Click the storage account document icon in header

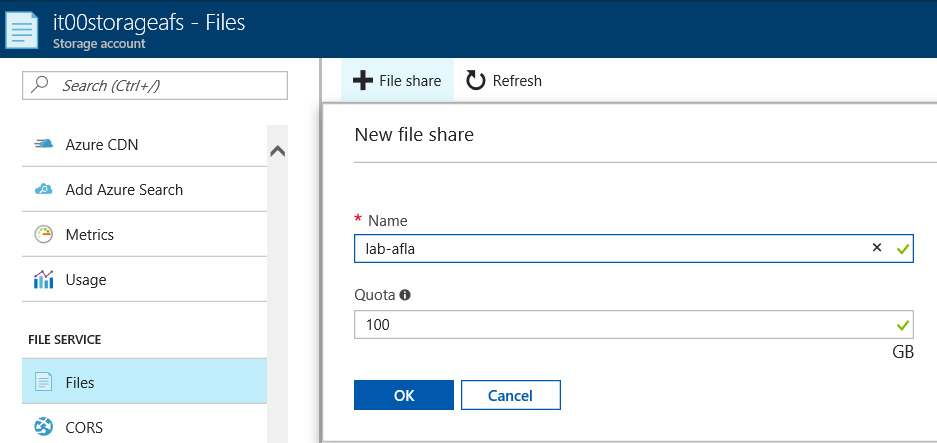[22, 29]
